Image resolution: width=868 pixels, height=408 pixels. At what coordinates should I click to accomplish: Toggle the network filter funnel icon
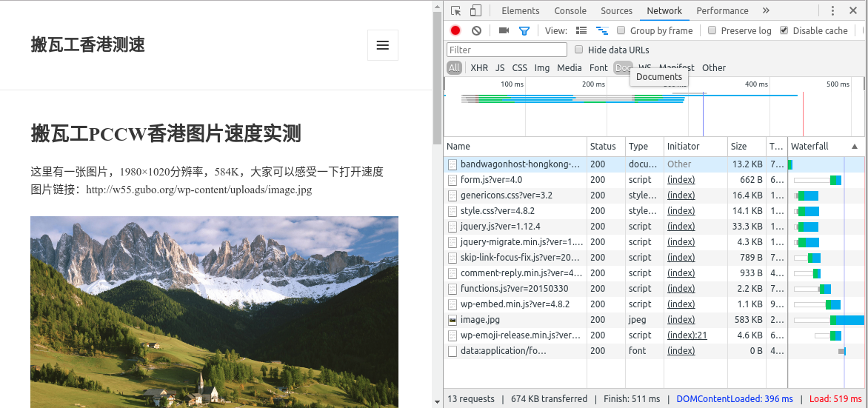(x=524, y=30)
